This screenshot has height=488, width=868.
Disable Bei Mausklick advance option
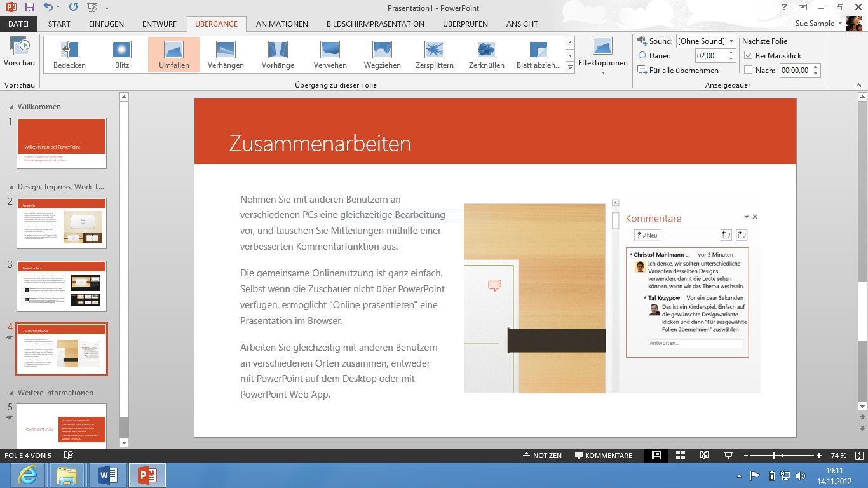click(748, 55)
